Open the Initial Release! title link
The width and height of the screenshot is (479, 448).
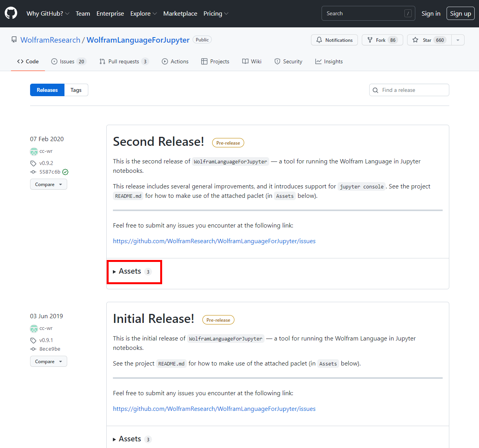click(x=154, y=319)
